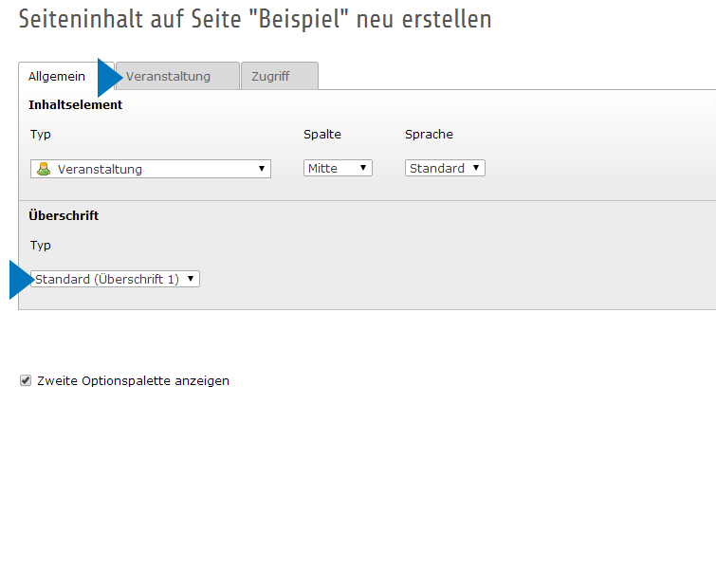
Task: Click the Typ label under Überschrift
Action: [41, 245]
